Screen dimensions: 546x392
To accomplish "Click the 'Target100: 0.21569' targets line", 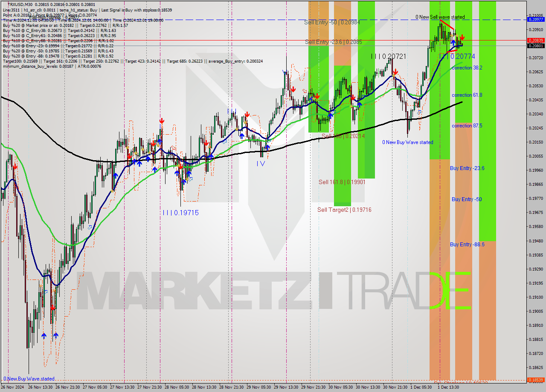I will tap(133, 61).
